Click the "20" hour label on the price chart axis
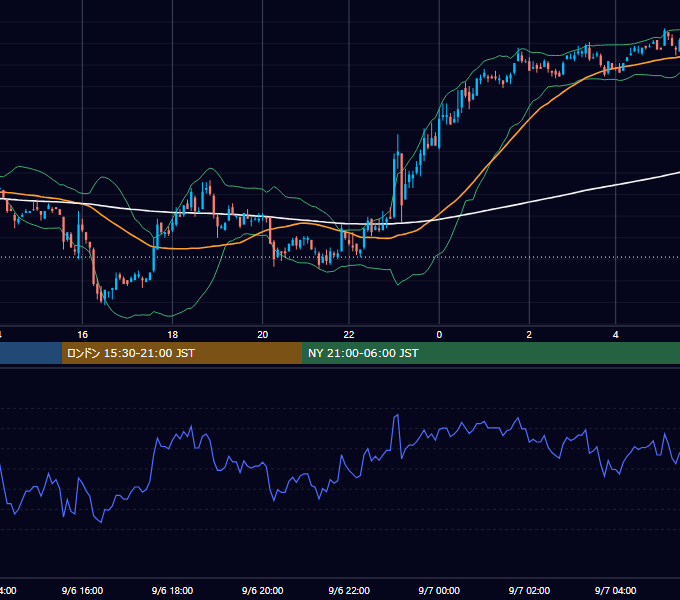680x600 pixels. click(262, 335)
